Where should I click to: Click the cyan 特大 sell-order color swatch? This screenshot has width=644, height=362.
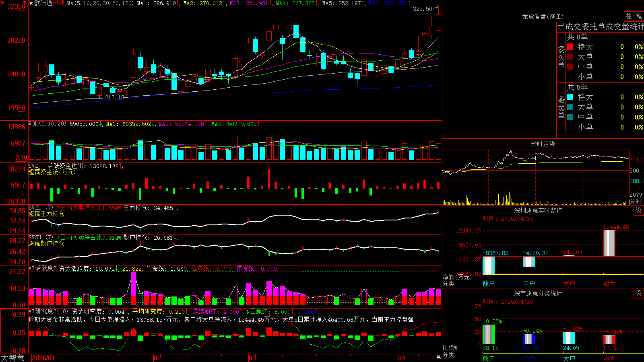(570, 97)
